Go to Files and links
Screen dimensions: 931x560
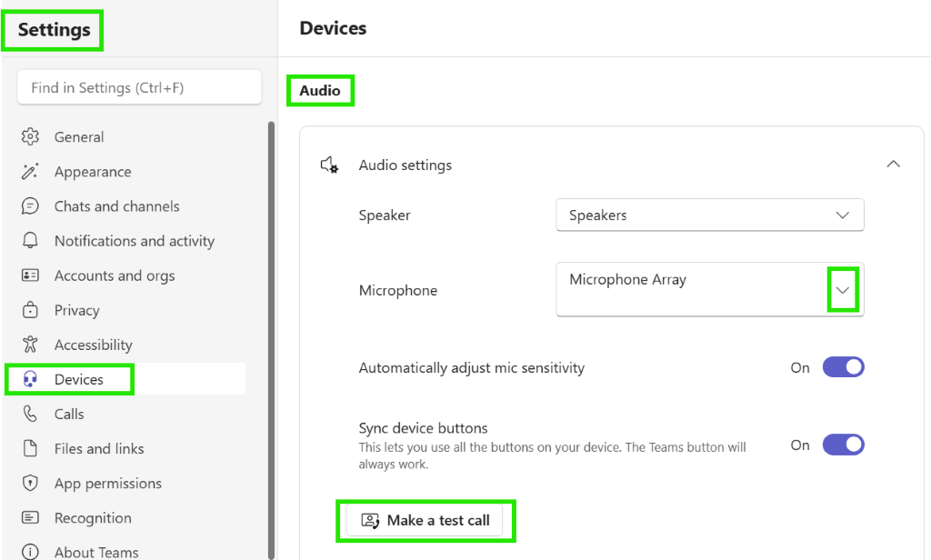[x=99, y=448]
